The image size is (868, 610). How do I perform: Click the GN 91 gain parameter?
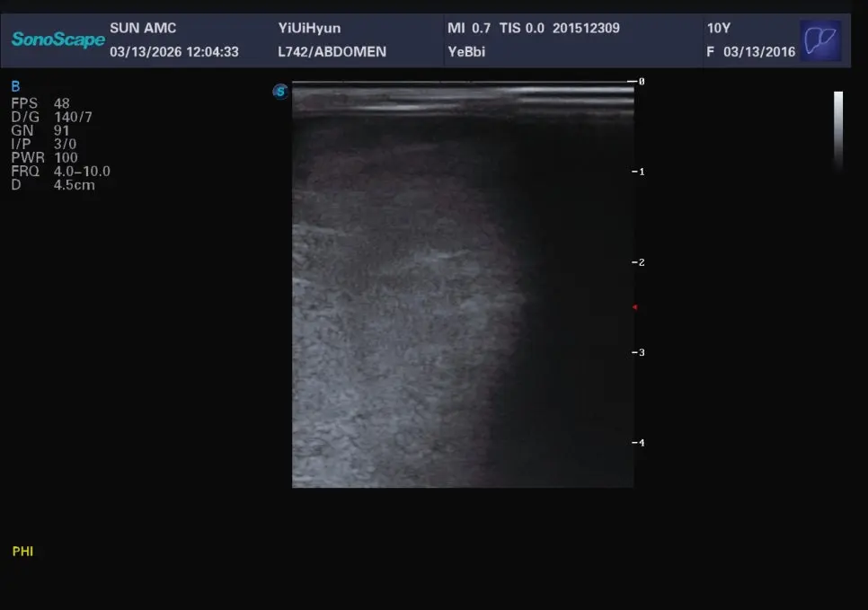[x=40, y=130]
